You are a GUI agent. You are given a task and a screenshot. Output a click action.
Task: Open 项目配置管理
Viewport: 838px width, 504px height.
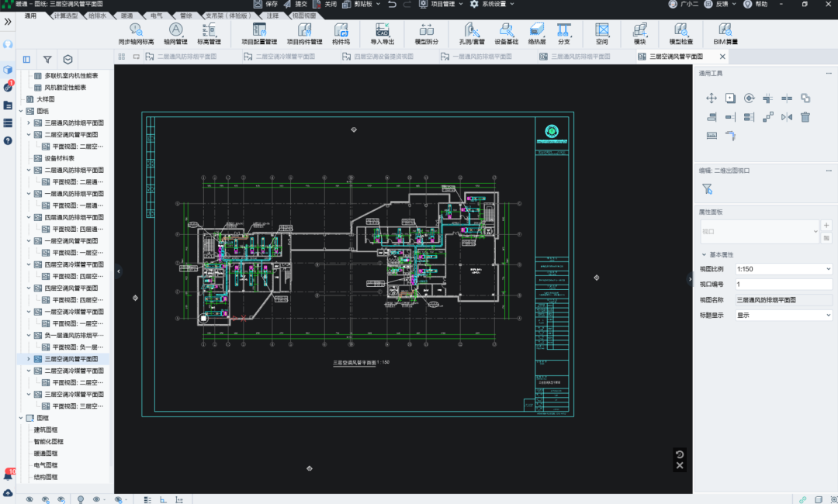(259, 33)
